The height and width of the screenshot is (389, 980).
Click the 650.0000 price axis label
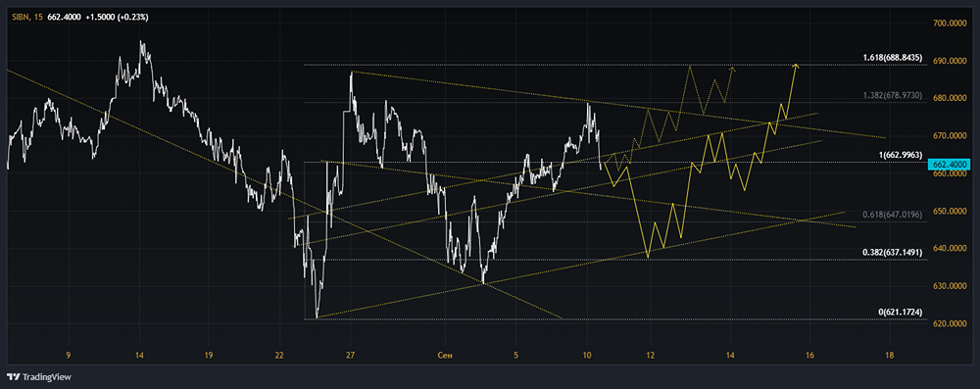(950, 212)
